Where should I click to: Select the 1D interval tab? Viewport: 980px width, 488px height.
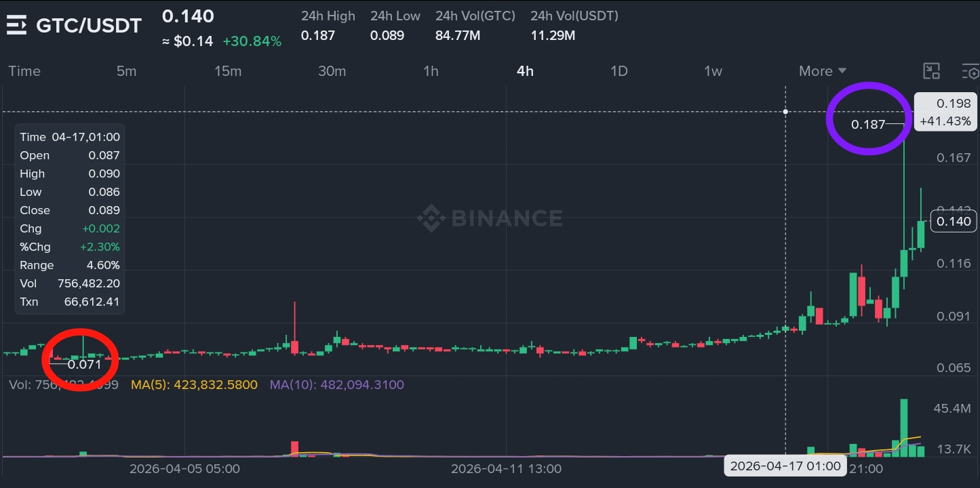pos(619,71)
